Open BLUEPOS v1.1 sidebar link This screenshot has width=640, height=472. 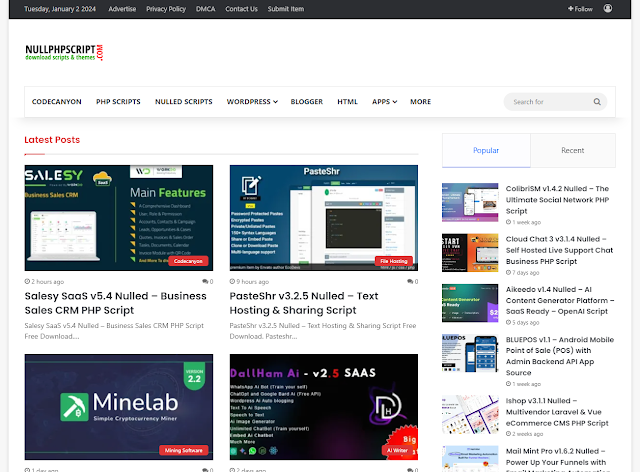(x=560, y=356)
